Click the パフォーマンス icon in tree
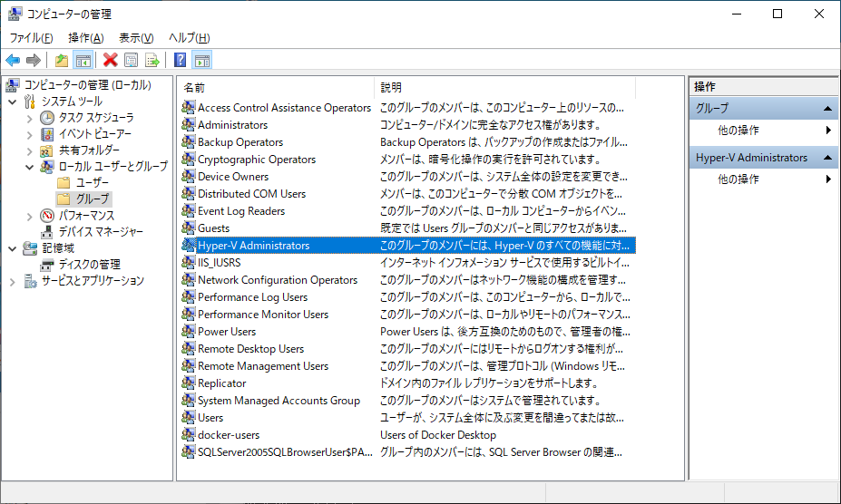 point(47,216)
